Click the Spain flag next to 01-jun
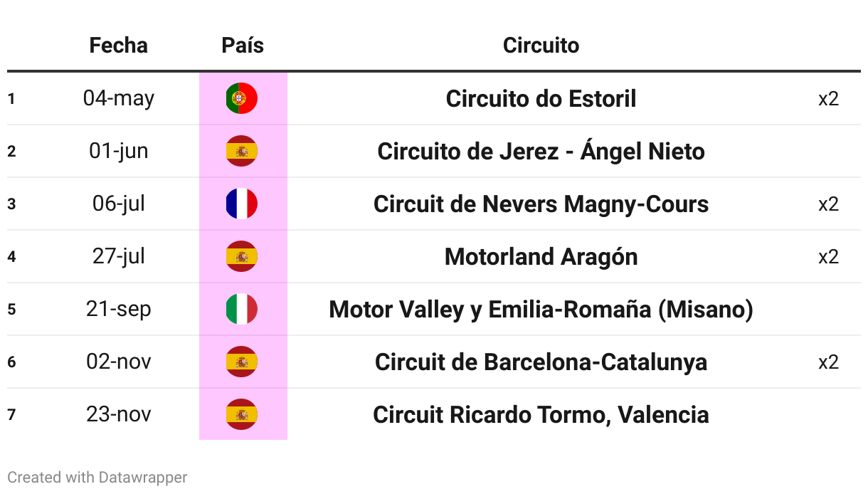 pyautogui.click(x=242, y=151)
